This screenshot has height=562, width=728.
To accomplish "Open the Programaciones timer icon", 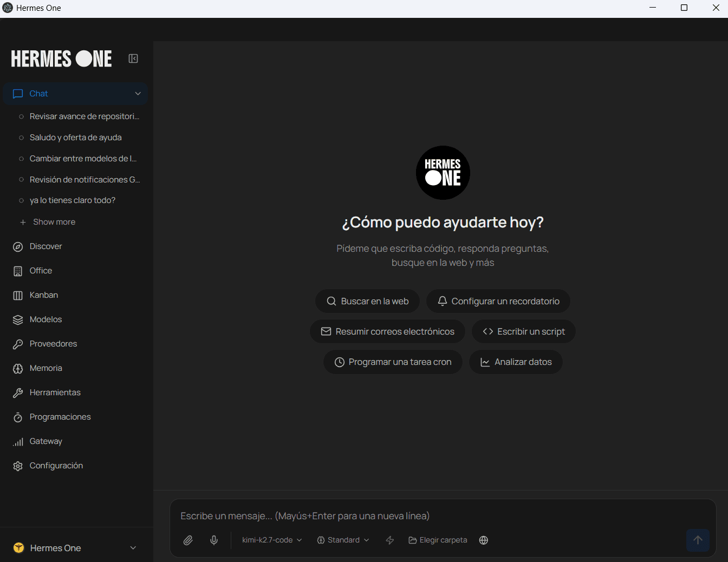I will [18, 417].
